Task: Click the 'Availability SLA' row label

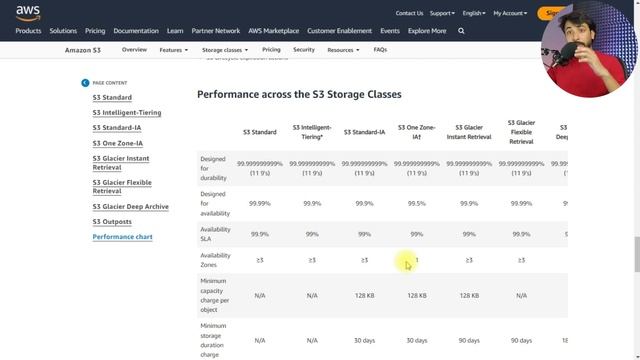Action: (x=216, y=234)
